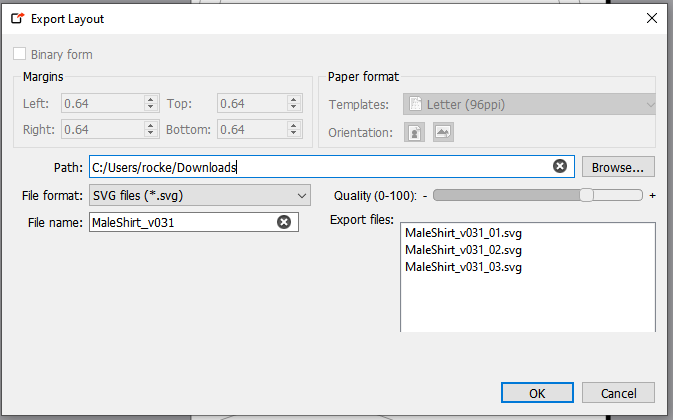Select MaleShirt_v031_02.svg in Export files
The width and height of the screenshot is (673, 420).
(463, 250)
